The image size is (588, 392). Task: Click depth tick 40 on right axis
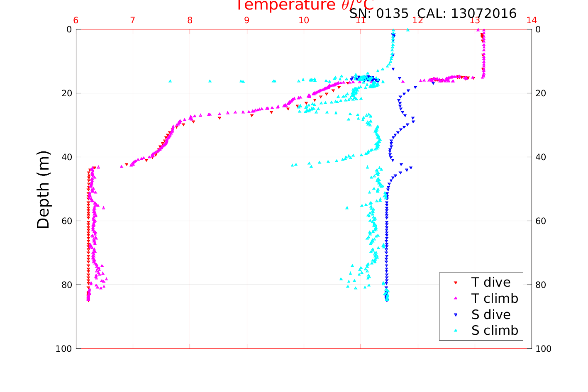(x=541, y=157)
